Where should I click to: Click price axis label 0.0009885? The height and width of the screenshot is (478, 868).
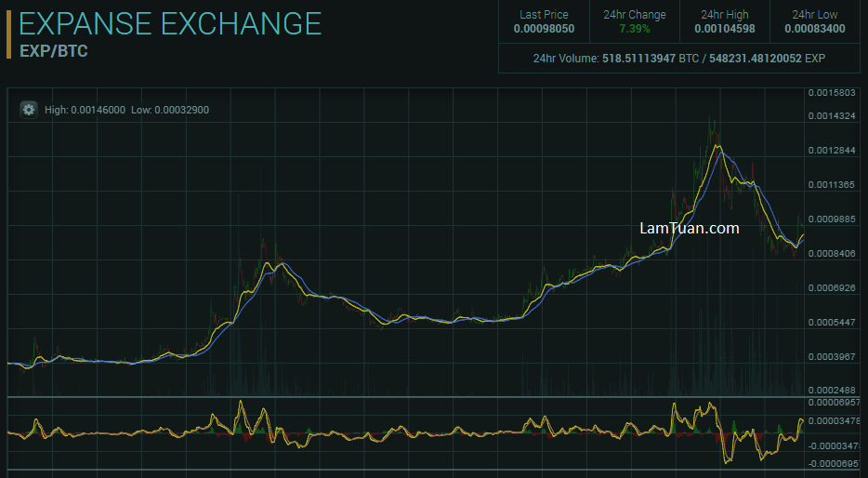(832, 219)
